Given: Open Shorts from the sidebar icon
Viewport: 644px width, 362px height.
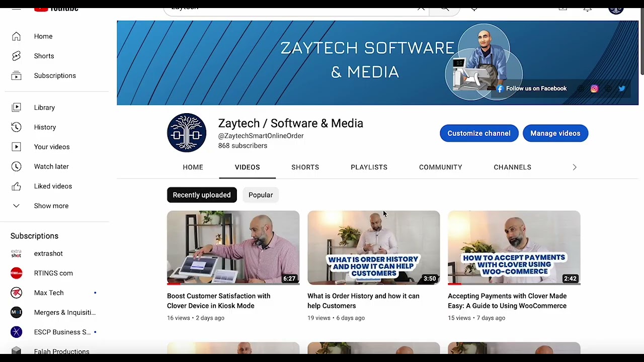Looking at the screenshot, I should pos(16,56).
